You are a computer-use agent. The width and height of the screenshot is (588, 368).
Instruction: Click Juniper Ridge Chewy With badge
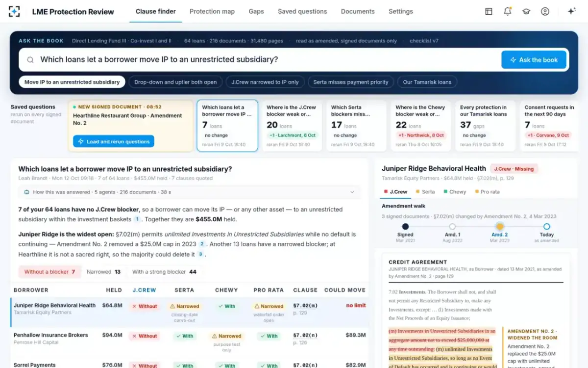click(x=226, y=306)
